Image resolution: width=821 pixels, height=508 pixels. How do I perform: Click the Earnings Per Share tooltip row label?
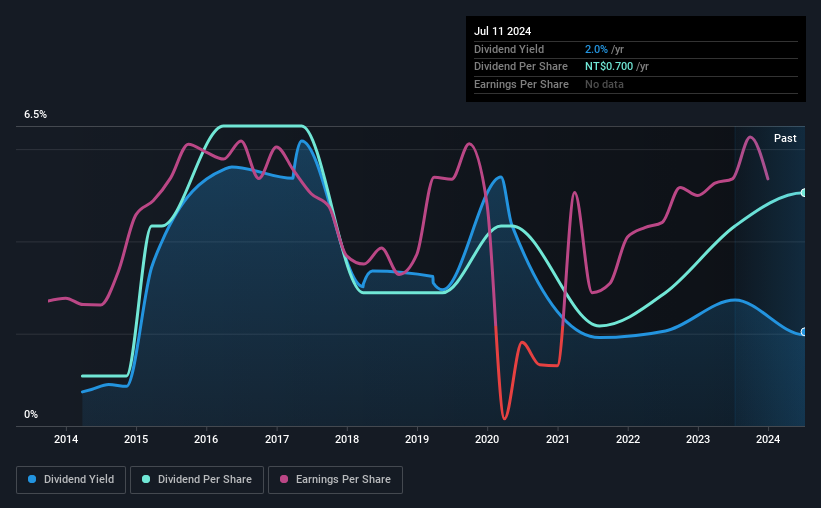pyautogui.click(x=522, y=84)
